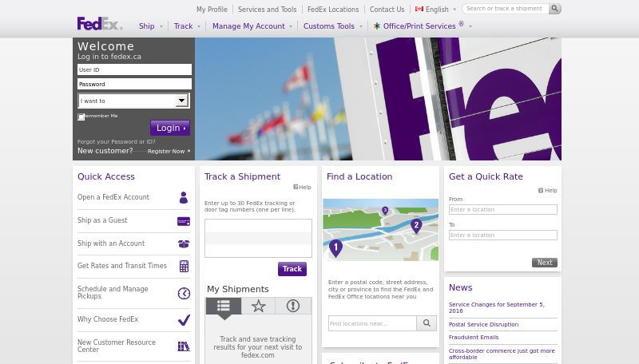Click Open a FedEx Account link

tap(113, 197)
